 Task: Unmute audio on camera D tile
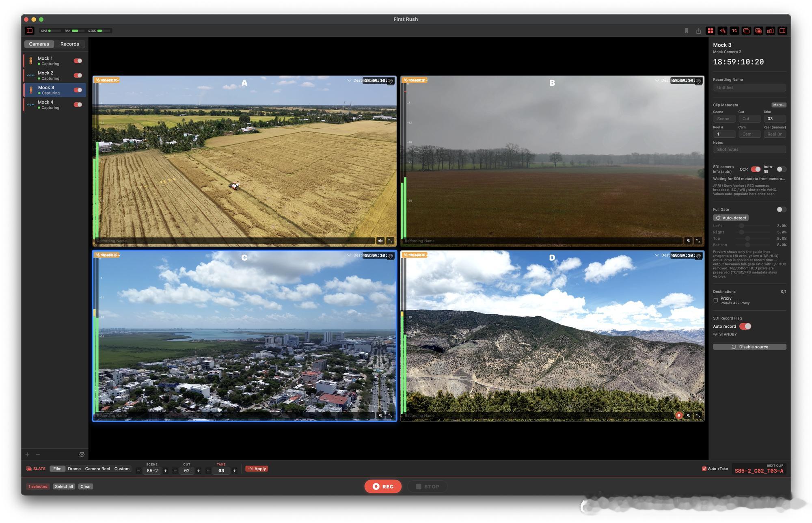pos(688,415)
